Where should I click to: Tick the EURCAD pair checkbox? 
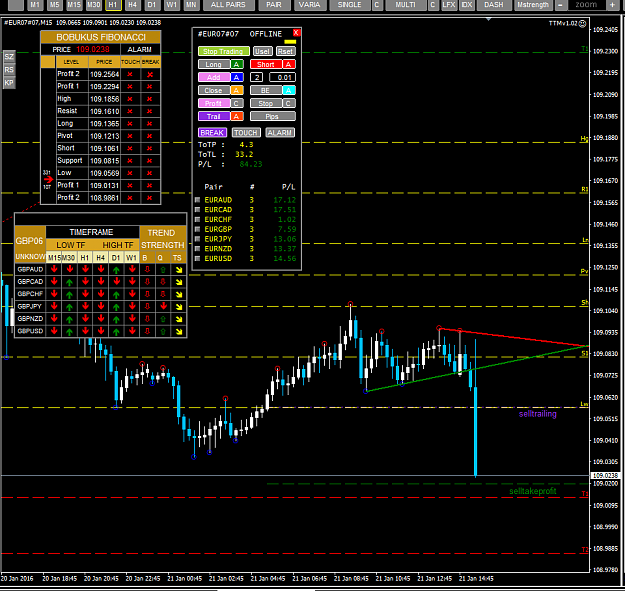(x=197, y=210)
